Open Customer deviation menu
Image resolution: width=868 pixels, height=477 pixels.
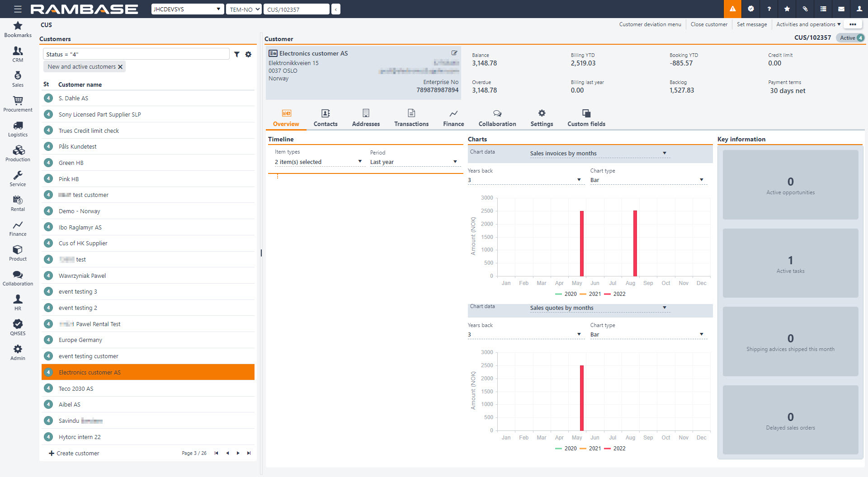pos(650,24)
